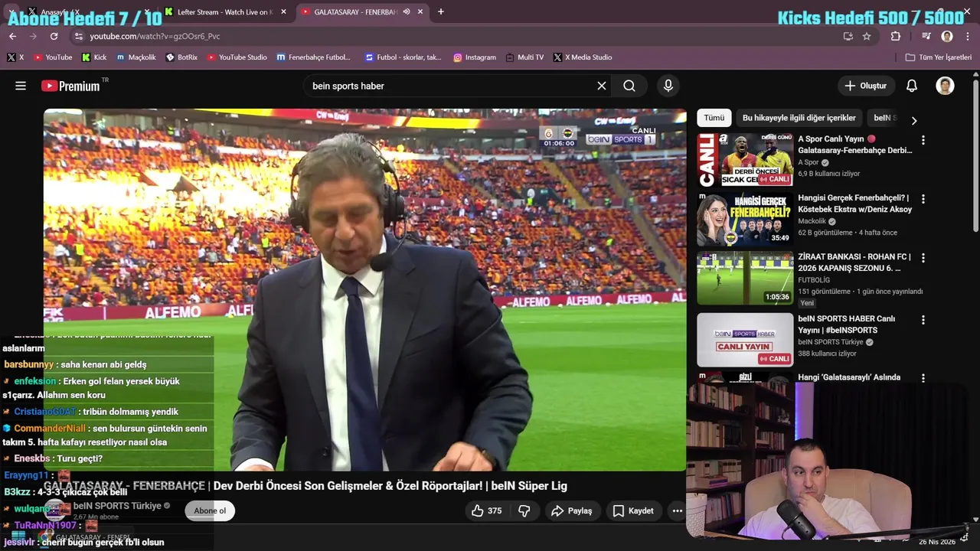Open the YouTube bookmark
Screen dimensions: 980x551
pos(53,57)
